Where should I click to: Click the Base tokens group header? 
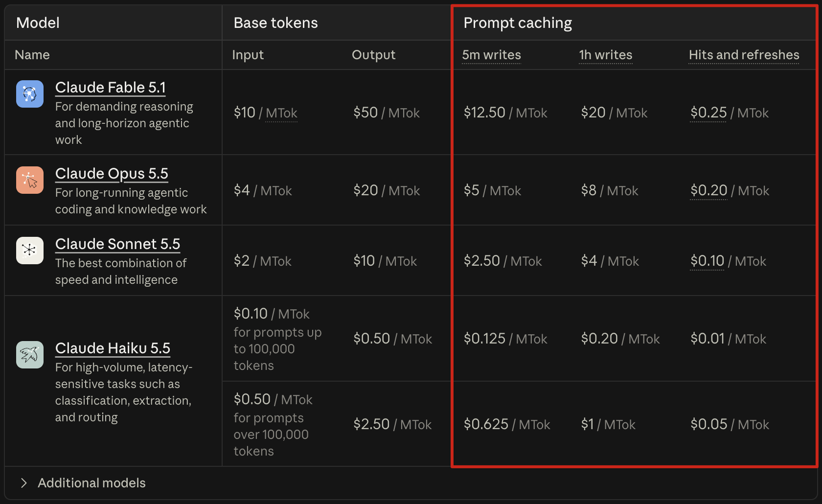[276, 23]
